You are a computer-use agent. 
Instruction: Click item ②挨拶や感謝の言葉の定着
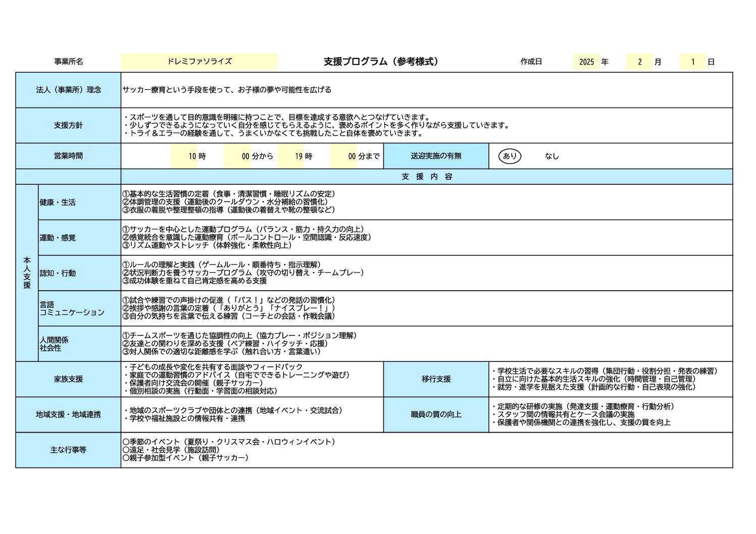click(x=229, y=308)
